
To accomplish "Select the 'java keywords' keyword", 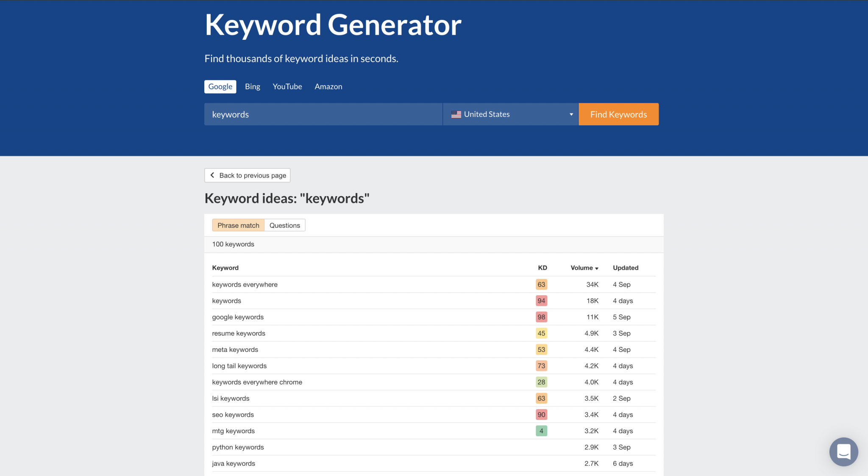I will [234, 464].
